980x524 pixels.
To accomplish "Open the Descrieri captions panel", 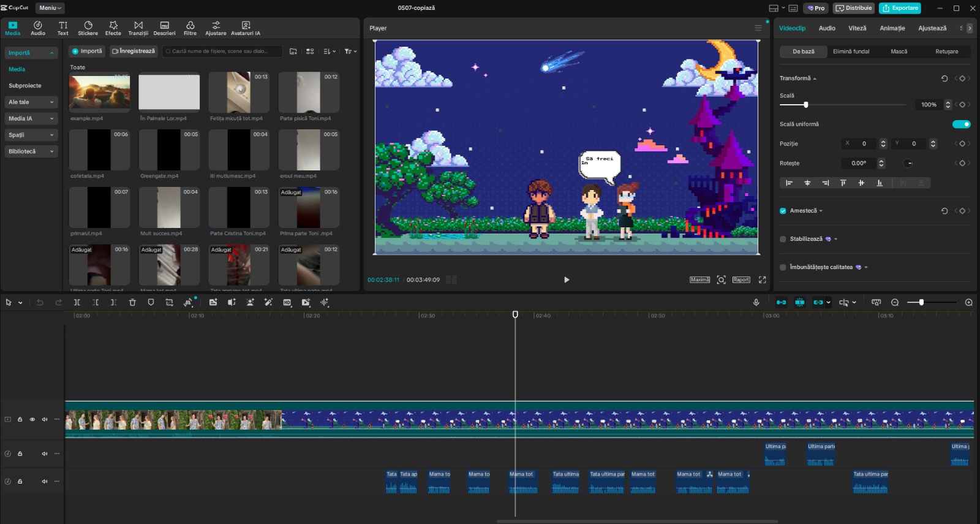I will point(164,28).
